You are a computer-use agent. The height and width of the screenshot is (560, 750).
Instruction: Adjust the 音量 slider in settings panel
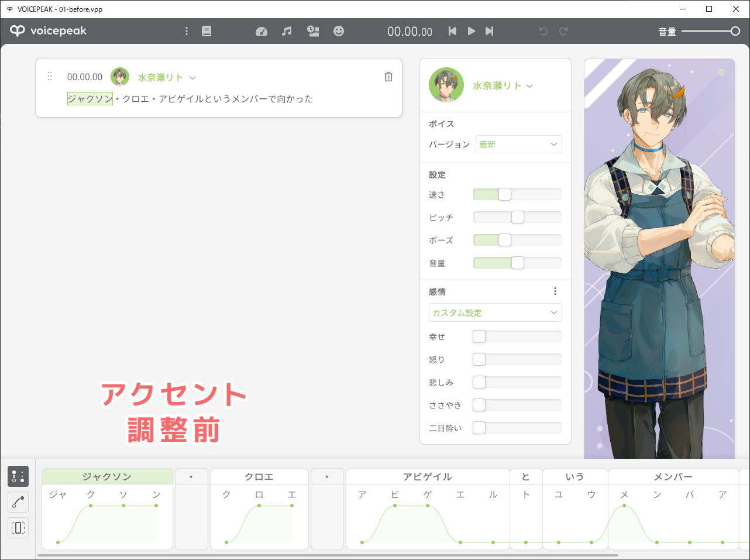(517, 263)
